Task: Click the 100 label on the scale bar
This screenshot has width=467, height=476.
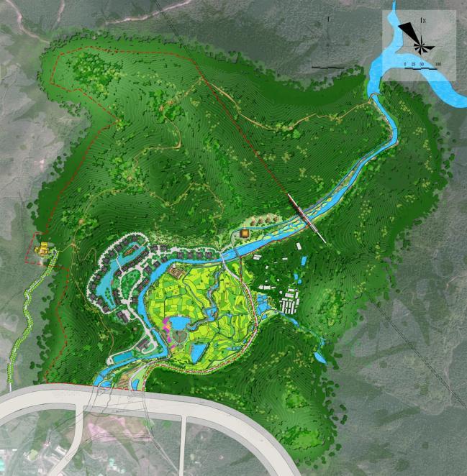Action: point(437,64)
